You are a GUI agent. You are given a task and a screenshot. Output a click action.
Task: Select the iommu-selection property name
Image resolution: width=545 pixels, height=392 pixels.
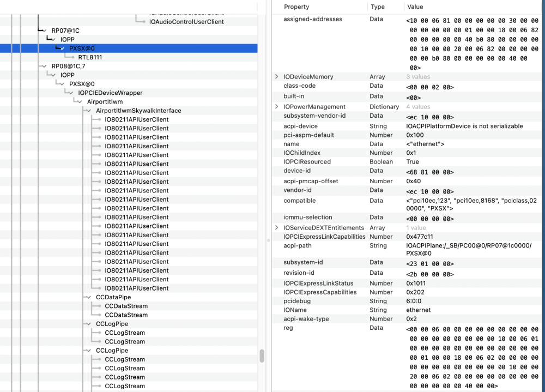click(x=308, y=217)
